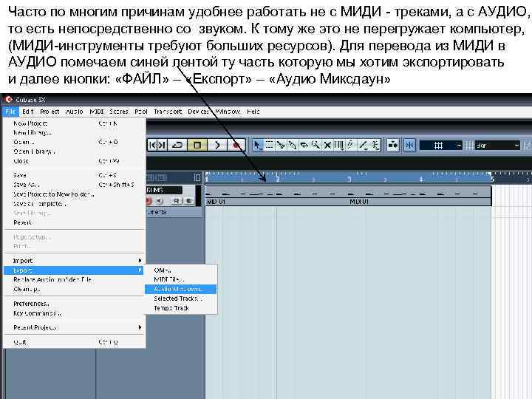Open the Pool menu

141,112
